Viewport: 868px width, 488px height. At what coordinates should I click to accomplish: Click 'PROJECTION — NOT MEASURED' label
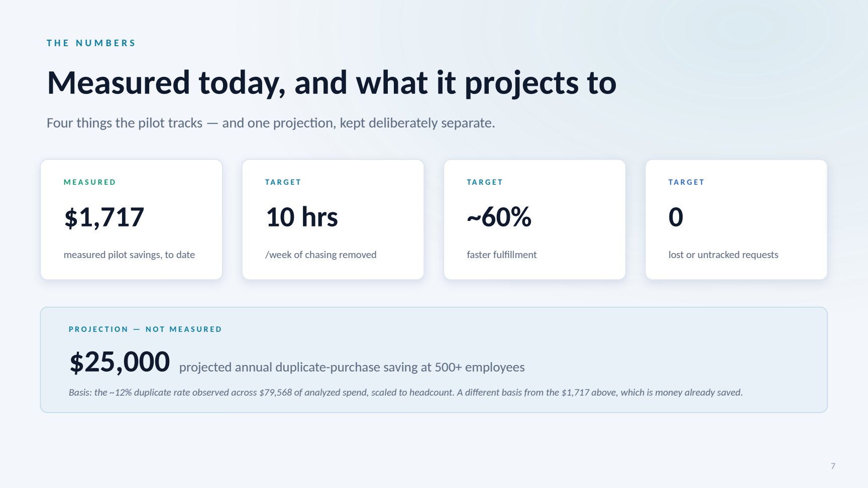click(x=145, y=329)
